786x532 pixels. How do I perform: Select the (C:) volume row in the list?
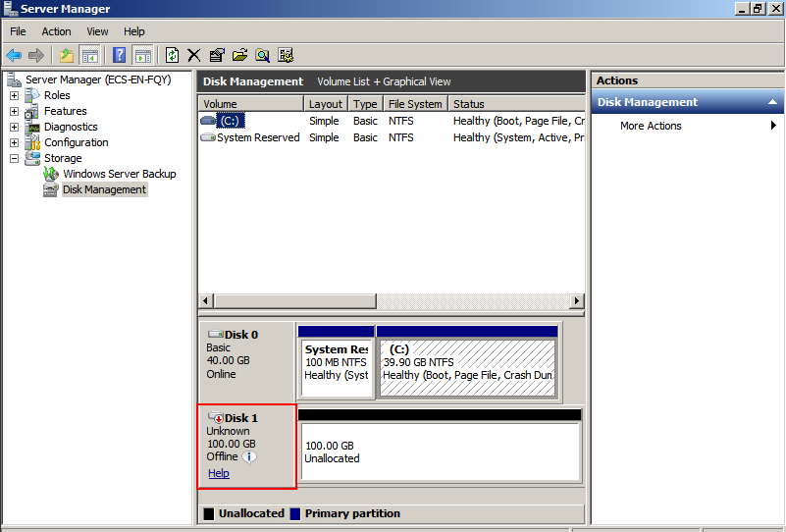(391, 121)
